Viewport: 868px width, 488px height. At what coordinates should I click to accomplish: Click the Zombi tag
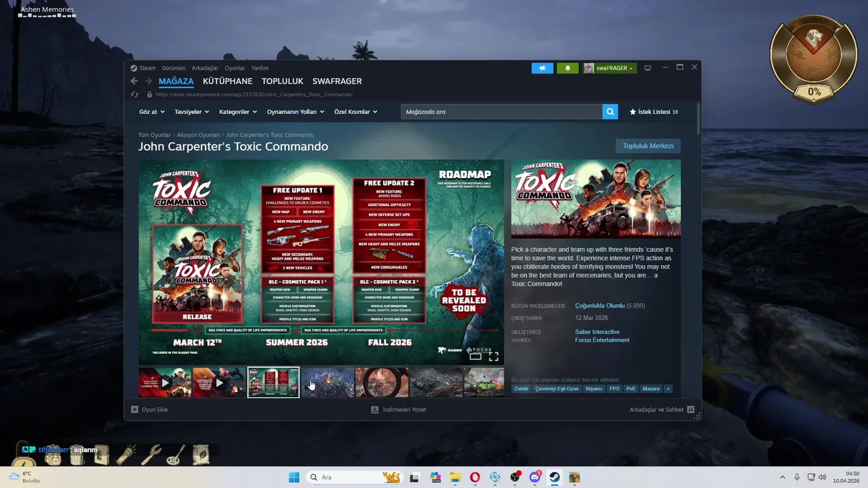521,389
